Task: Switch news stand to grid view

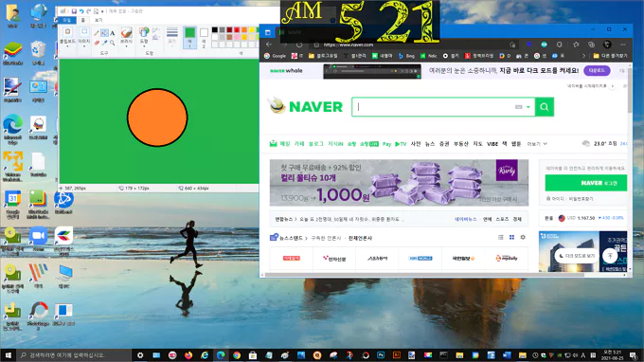Action: [511, 238]
